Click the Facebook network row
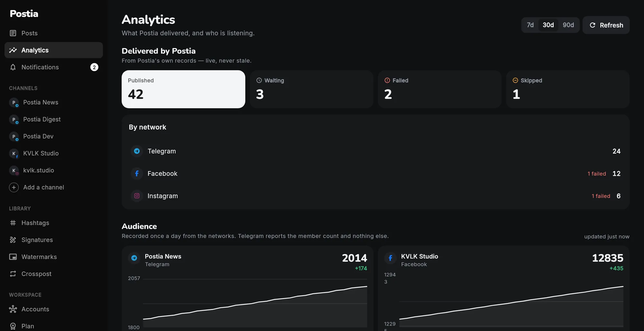 coord(375,174)
